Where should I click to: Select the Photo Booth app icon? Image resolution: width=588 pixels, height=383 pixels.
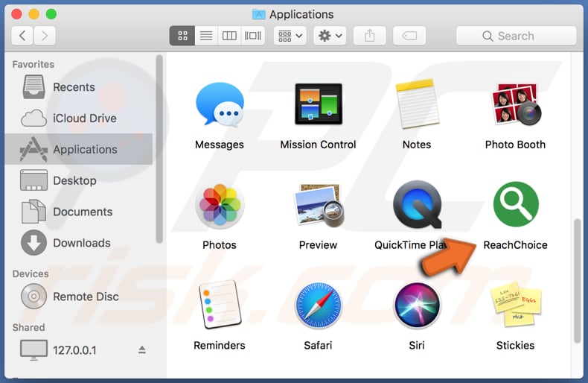pyautogui.click(x=516, y=104)
